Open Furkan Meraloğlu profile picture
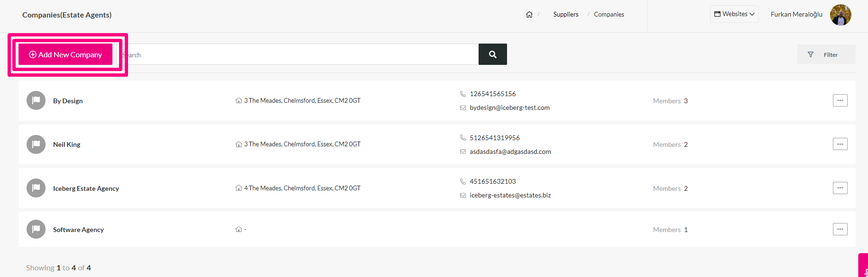This screenshot has width=868, height=277. tap(840, 15)
